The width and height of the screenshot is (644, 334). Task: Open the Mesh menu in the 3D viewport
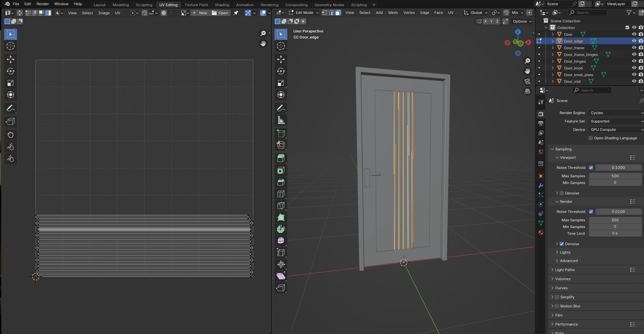click(x=393, y=13)
